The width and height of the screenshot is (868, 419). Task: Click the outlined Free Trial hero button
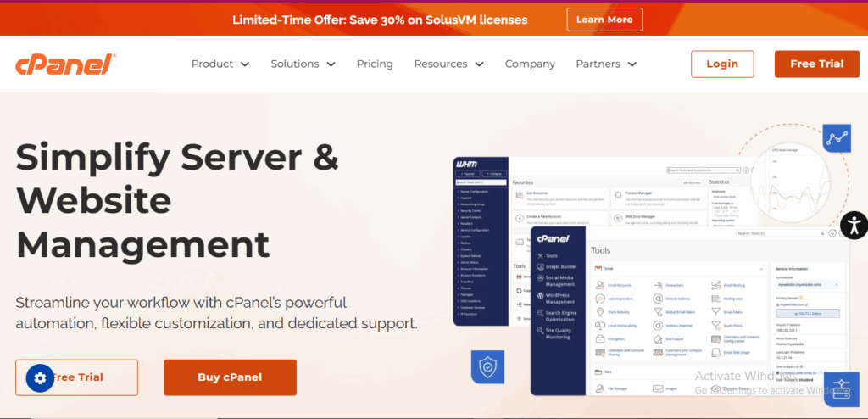pos(76,377)
